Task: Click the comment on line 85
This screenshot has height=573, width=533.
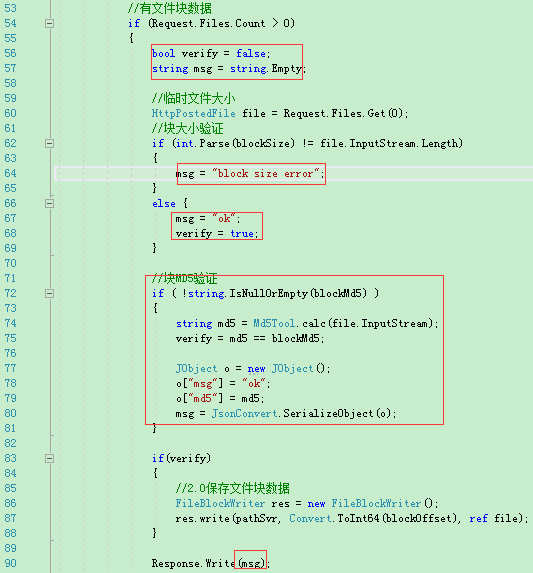Action: (232, 488)
